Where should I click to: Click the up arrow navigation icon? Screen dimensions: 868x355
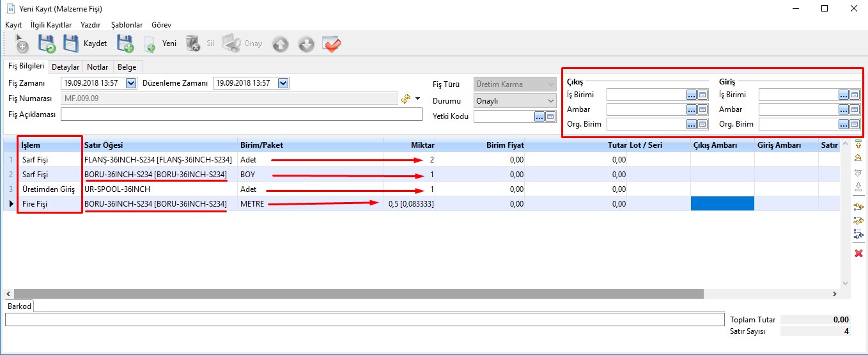pyautogui.click(x=280, y=44)
